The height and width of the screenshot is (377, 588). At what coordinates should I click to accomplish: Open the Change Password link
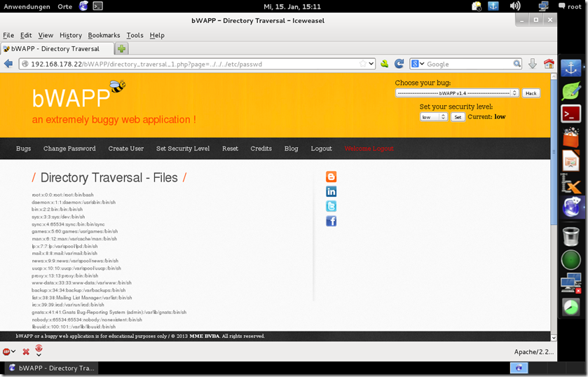pos(69,149)
